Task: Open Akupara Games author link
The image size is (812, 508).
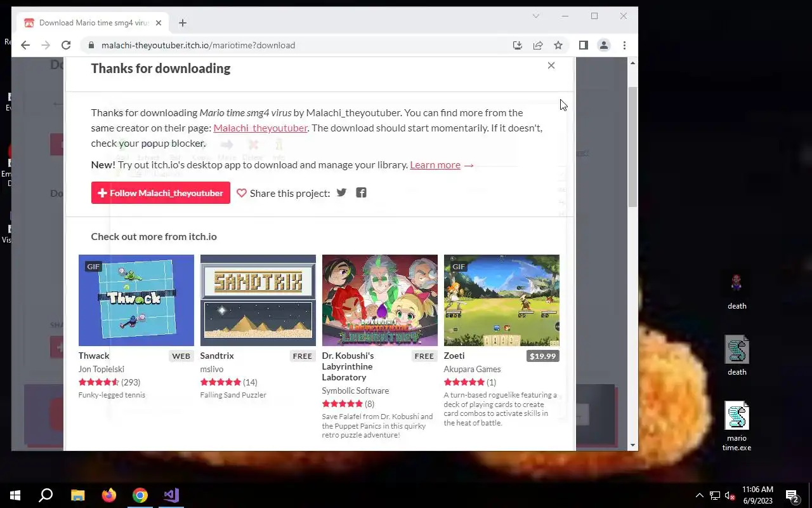Action: (473, 369)
